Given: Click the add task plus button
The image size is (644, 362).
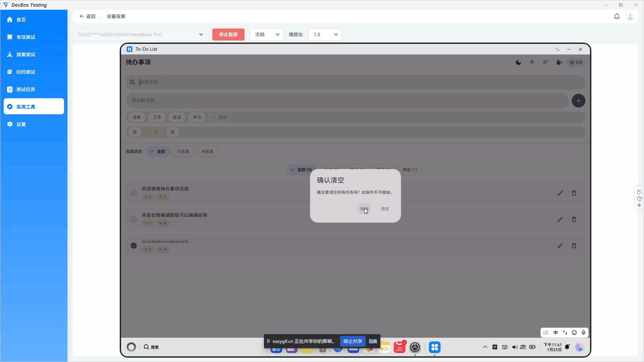Looking at the screenshot, I should (x=578, y=101).
